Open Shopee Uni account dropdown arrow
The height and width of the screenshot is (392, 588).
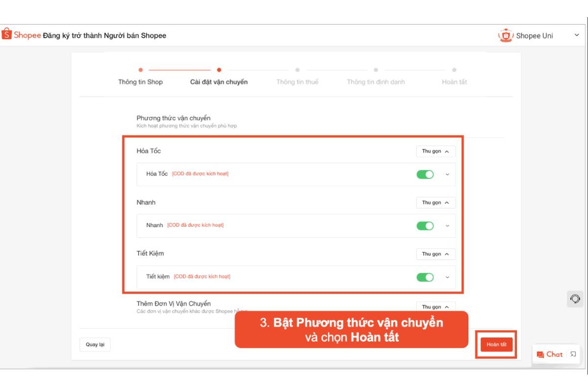577,35
